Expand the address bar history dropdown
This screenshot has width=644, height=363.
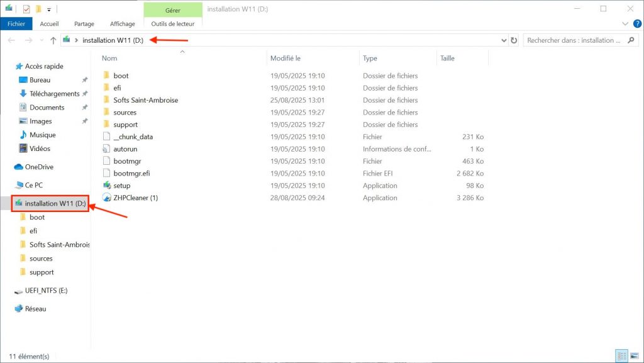(504, 40)
